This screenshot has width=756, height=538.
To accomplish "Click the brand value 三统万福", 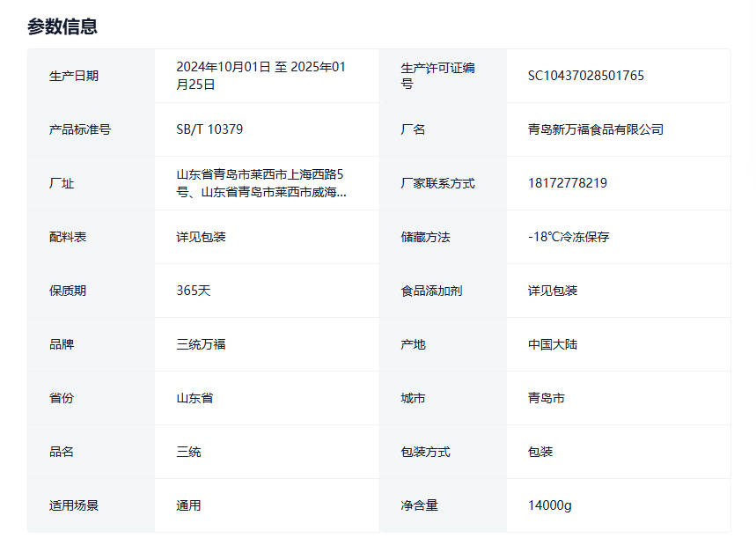I will (x=201, y=344).
